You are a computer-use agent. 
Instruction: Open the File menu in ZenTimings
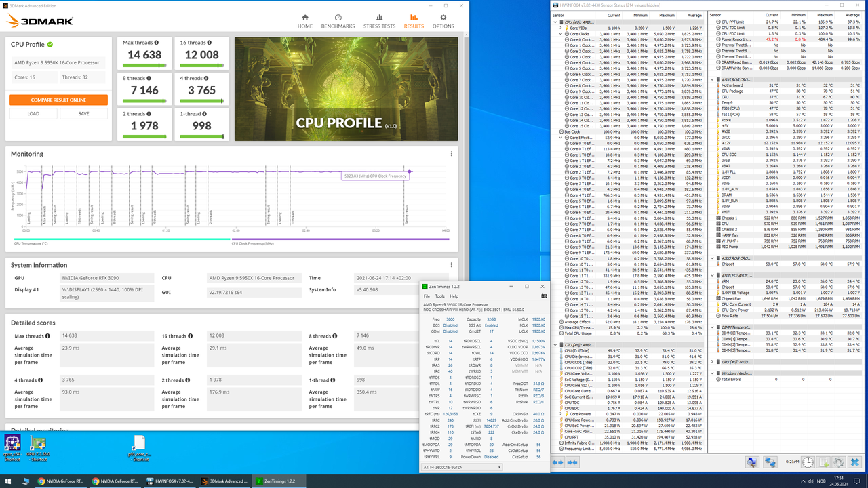(x=427, y=296)
